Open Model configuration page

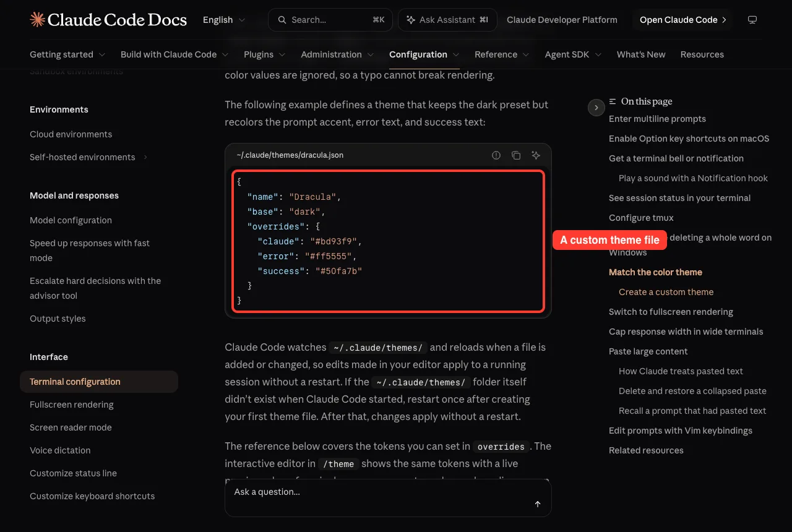pos(71,220)
